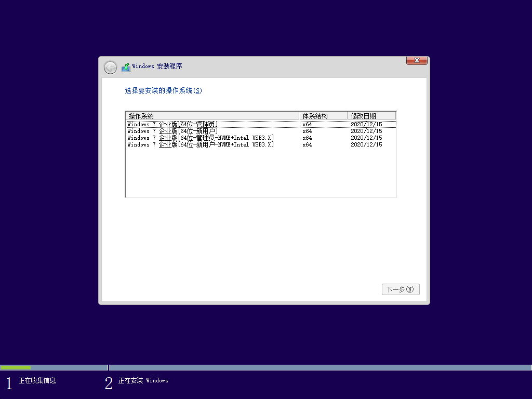
Task: Click inside the empty operating system list area
Action: (260, 171)
